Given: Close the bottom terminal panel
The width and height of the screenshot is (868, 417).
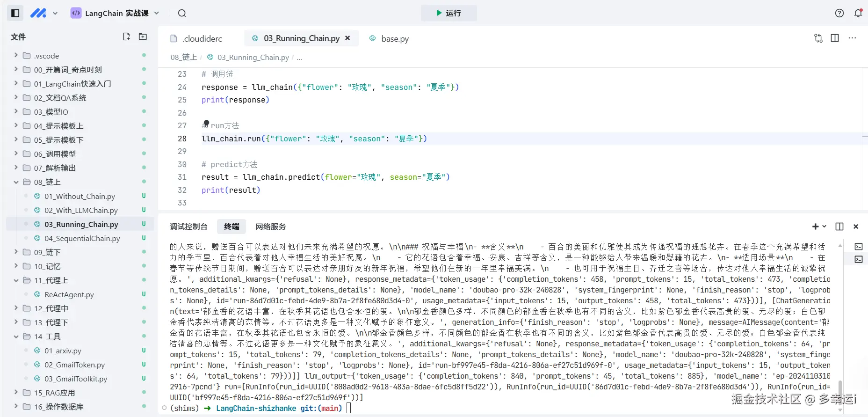Looking at the screenshot, I should coord(856,227).
